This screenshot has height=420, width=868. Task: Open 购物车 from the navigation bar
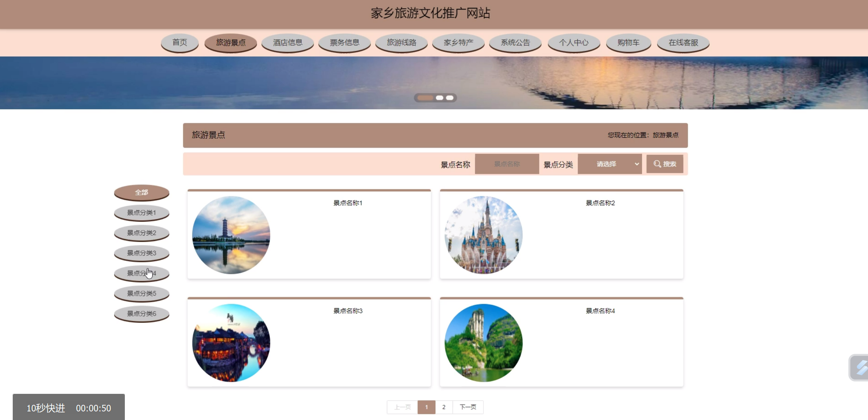tap(628, 43)
